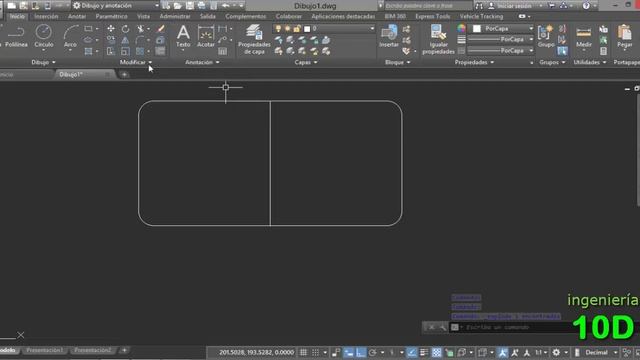Open the Help question mark button

586,6
